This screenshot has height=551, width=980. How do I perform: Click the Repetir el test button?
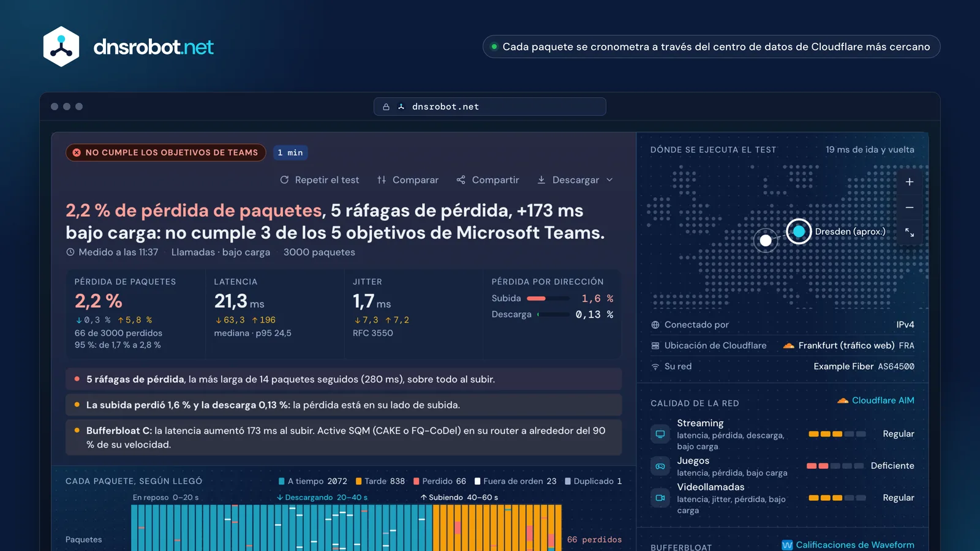[320, 180]
